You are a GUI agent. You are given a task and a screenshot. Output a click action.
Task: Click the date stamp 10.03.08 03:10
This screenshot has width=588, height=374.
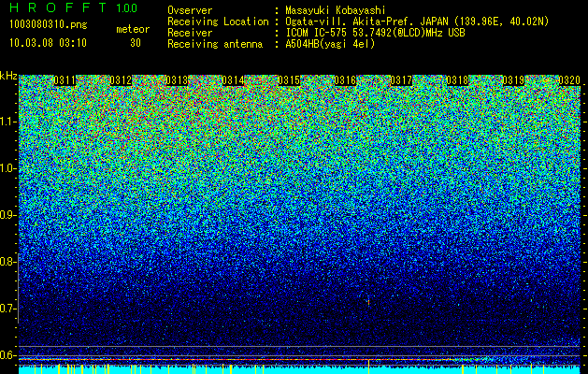[x=48, y=43]
